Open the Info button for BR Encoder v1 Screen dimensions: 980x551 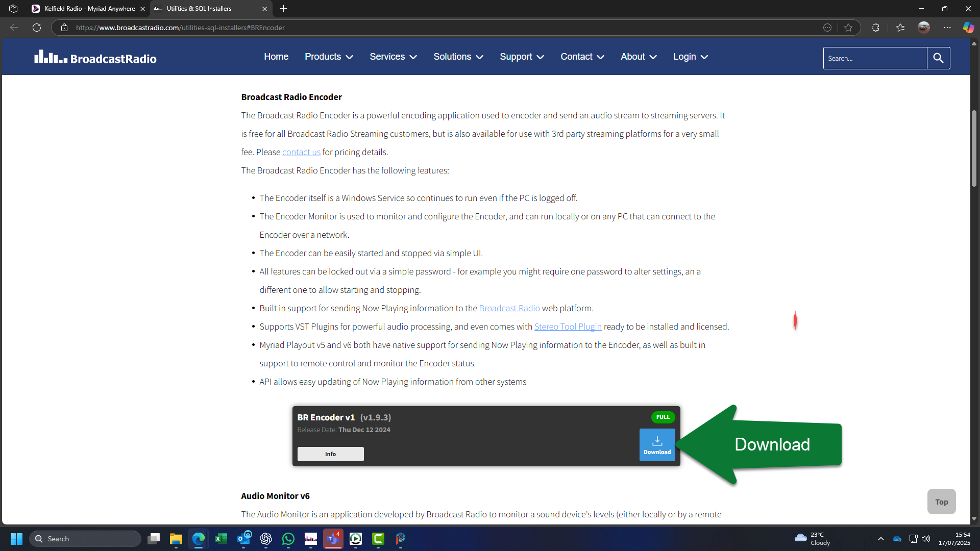(330, 454)
